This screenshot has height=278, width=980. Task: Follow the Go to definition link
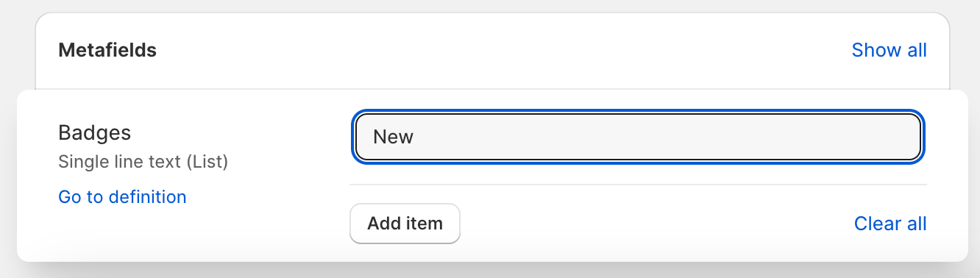tap(122, 197)
